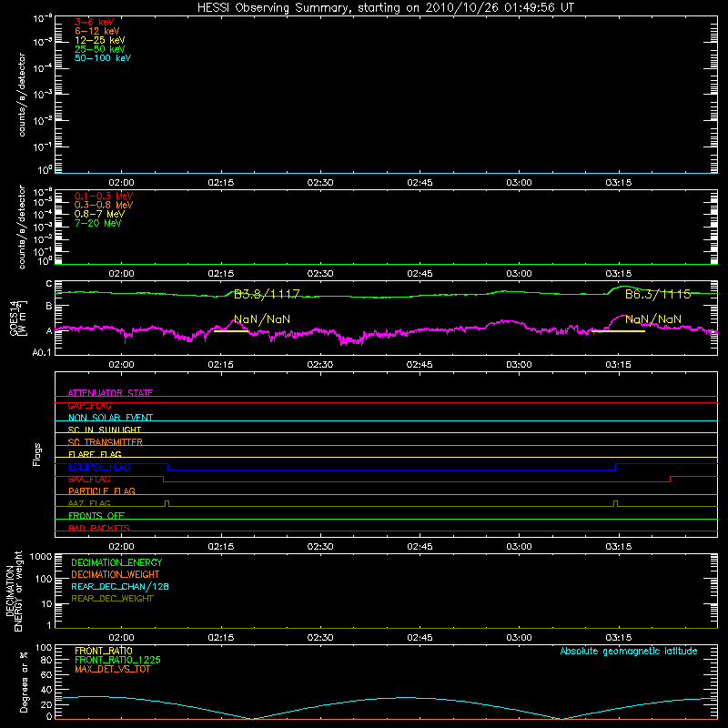Pick the yellow 12-25 keV legend label

[99, 40]
